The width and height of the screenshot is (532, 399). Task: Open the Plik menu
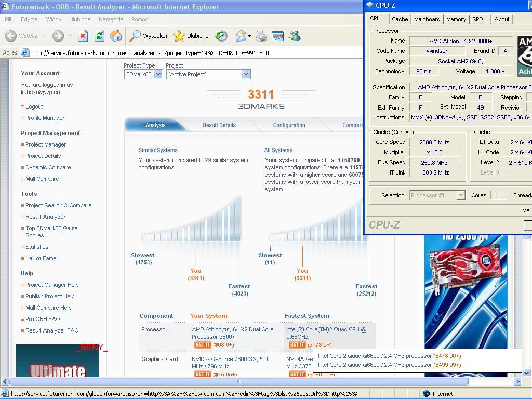click(x=9, y=19)
